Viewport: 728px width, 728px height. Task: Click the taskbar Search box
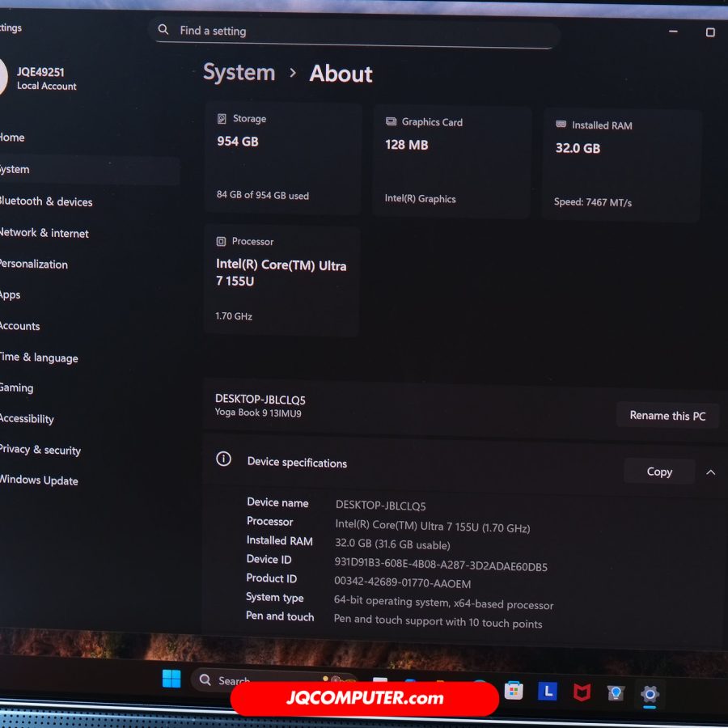(x=274, y=679)
